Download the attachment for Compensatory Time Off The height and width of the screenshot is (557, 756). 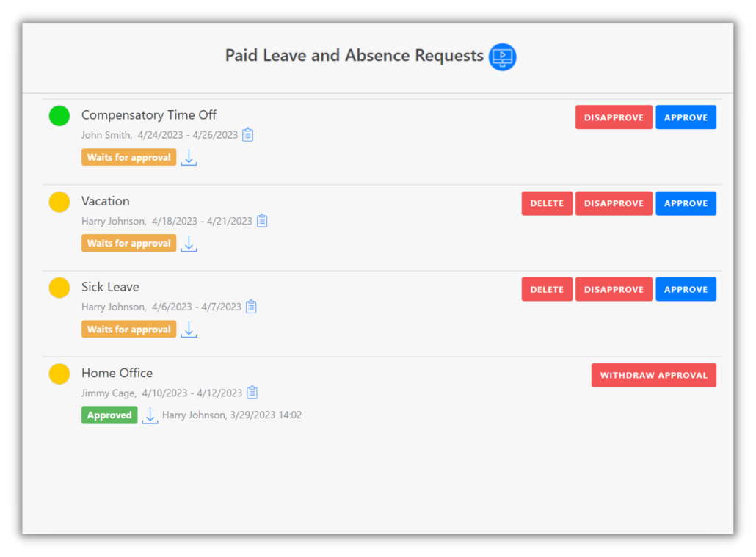[189, 157]
